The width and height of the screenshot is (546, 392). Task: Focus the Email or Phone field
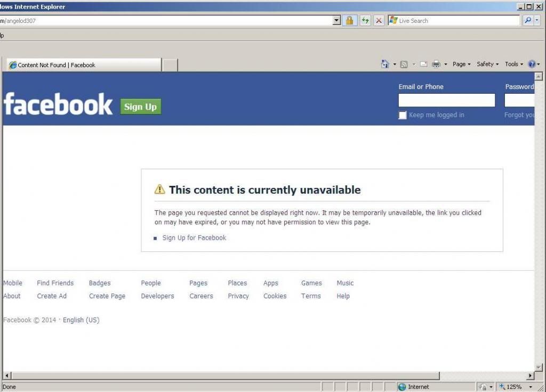(x=446, y=100)
